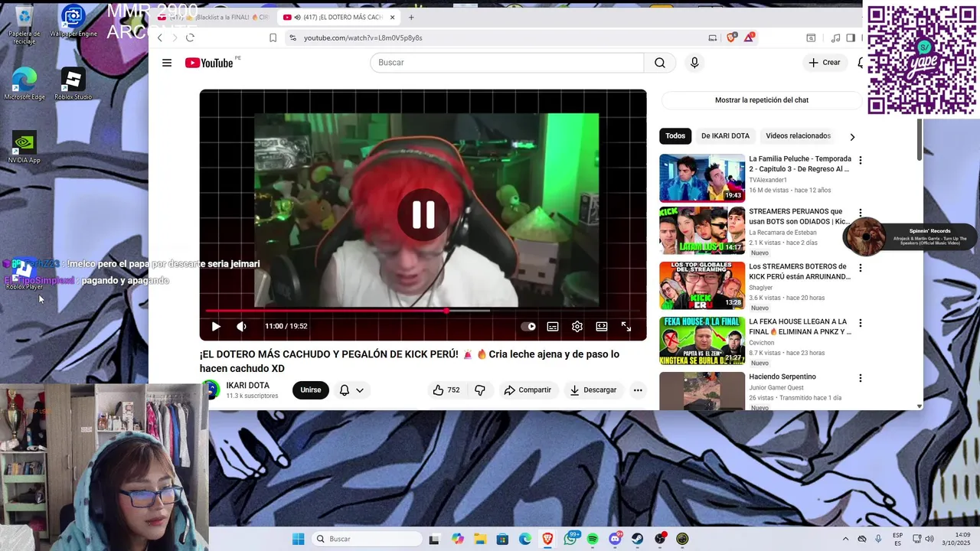Open the NVIDIA App desktop icon
The height and width of the screenshot is (551, 980).
tap(24, 148)
